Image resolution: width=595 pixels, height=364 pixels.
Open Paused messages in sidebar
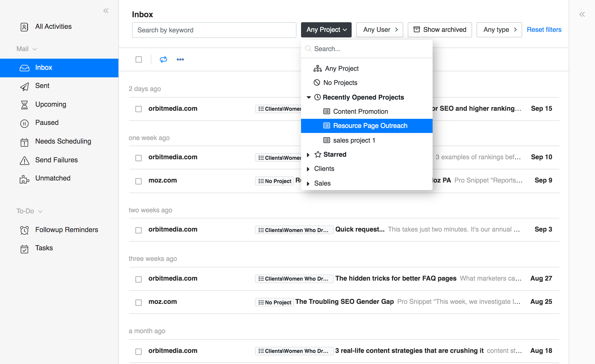coord(47,123)
